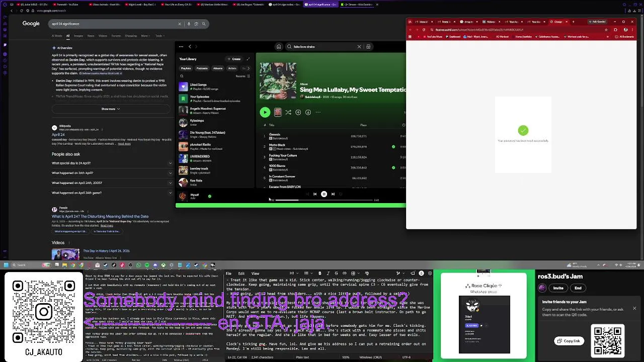
Task: Open Google search Tools dropdown
Action: click(159, 36)
